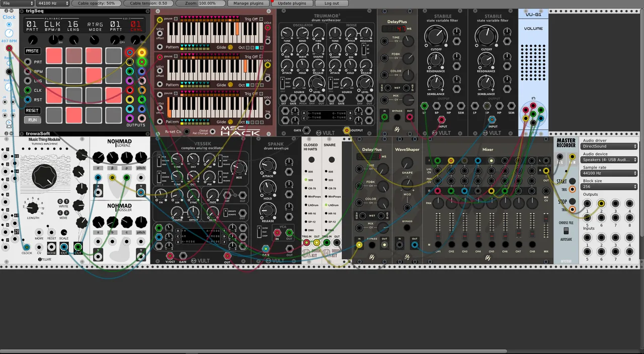Click the TUNE knob in Trummor oscillator section
Image resolution: width=644 pixels, height=354 pixels.
[287, 33]
